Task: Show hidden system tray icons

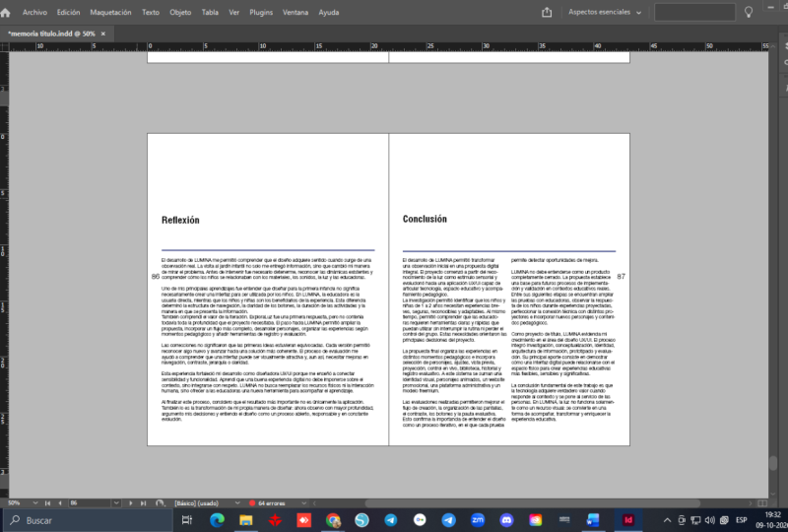Action: point(667,520)
